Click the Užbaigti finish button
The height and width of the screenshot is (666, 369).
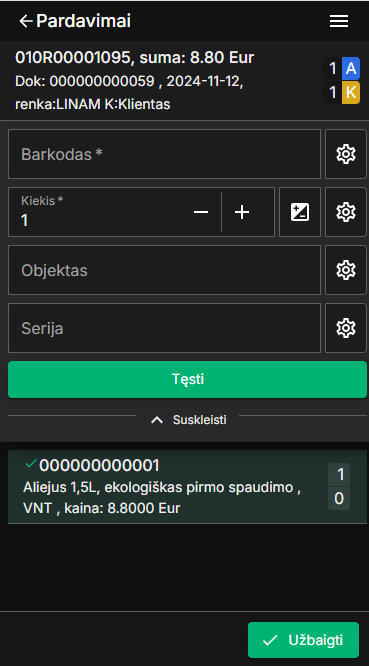click(x=304, y=640)
